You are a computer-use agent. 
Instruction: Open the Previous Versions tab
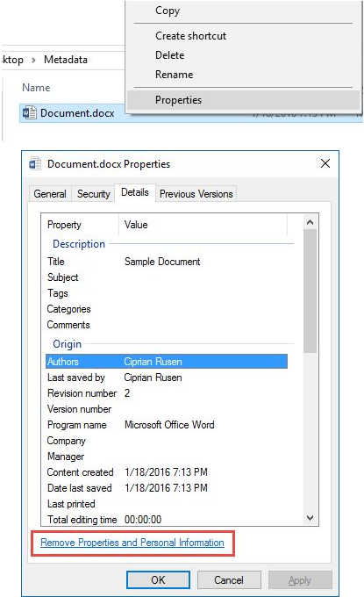[x=196, y=194]
